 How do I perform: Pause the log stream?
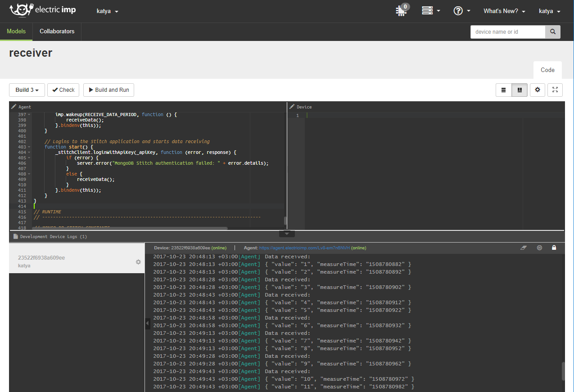(x=539, y=248)
